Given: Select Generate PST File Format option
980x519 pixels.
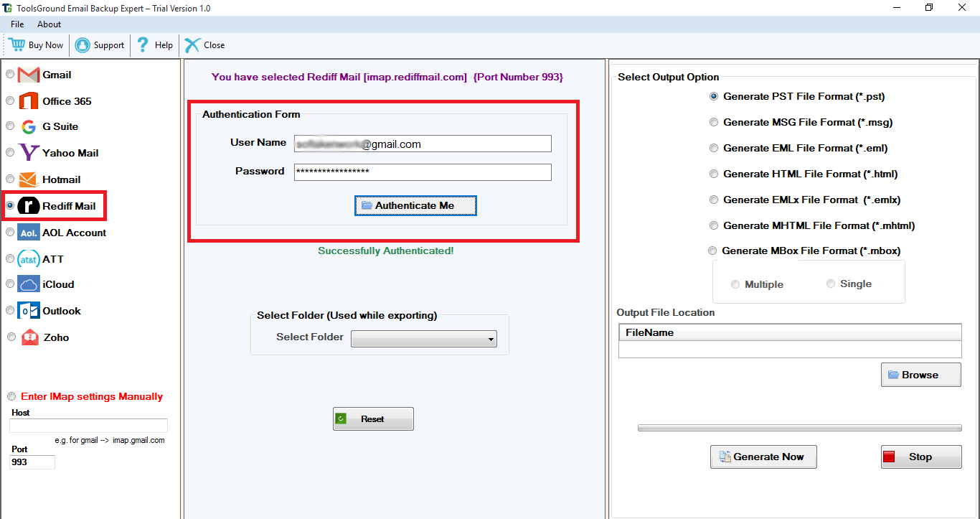Looking at the screenshot, I should 714,96.
